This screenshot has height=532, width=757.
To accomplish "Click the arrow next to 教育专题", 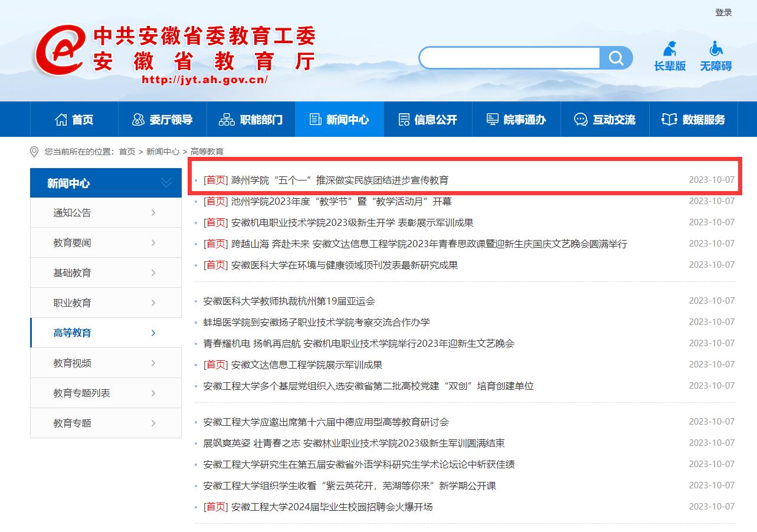I will (x=153, y=423).
